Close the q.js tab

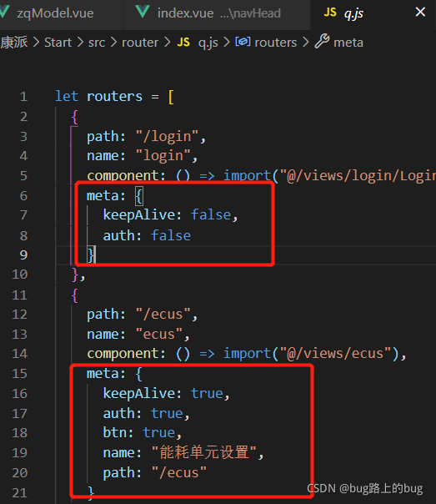(x=420, y=13)
